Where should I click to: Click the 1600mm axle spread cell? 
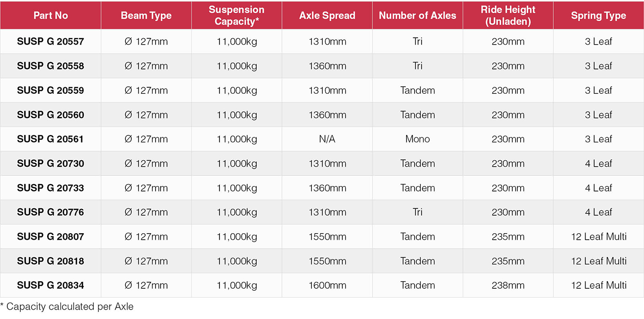[327, 285]
